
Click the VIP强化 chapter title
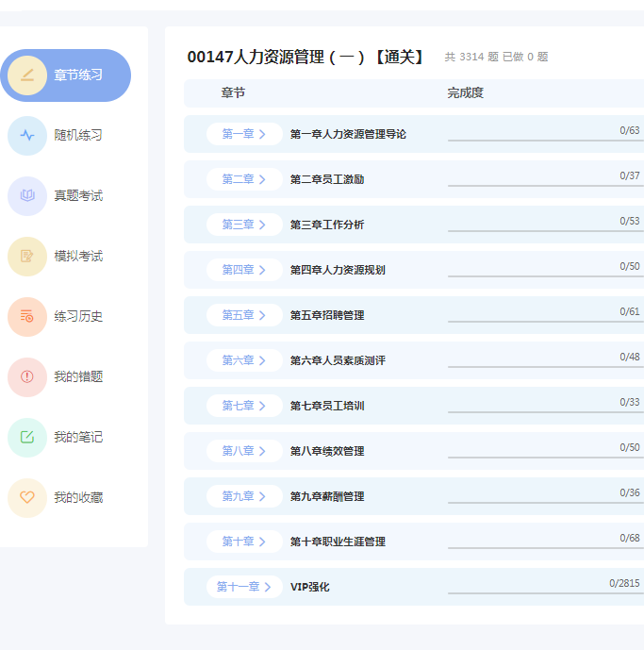[x=310, y=587]
